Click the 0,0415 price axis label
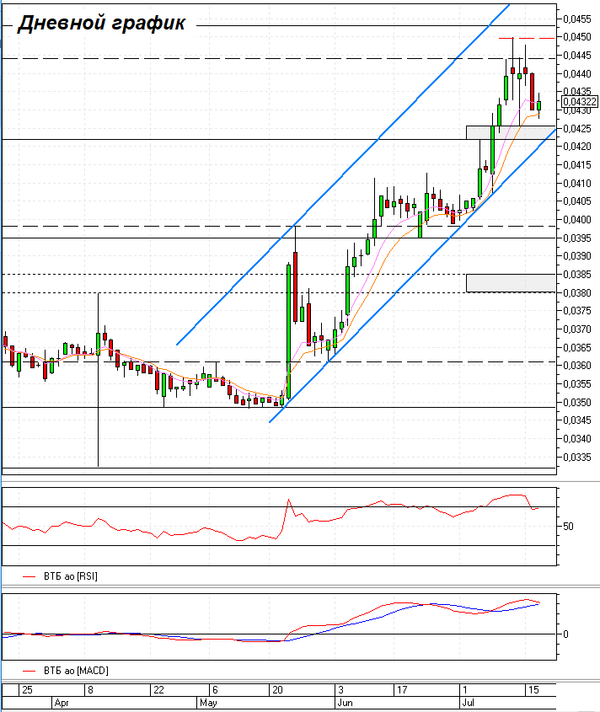Image resolution: width=600 pixels, height=712 pixels. click(x=577, y=165)
